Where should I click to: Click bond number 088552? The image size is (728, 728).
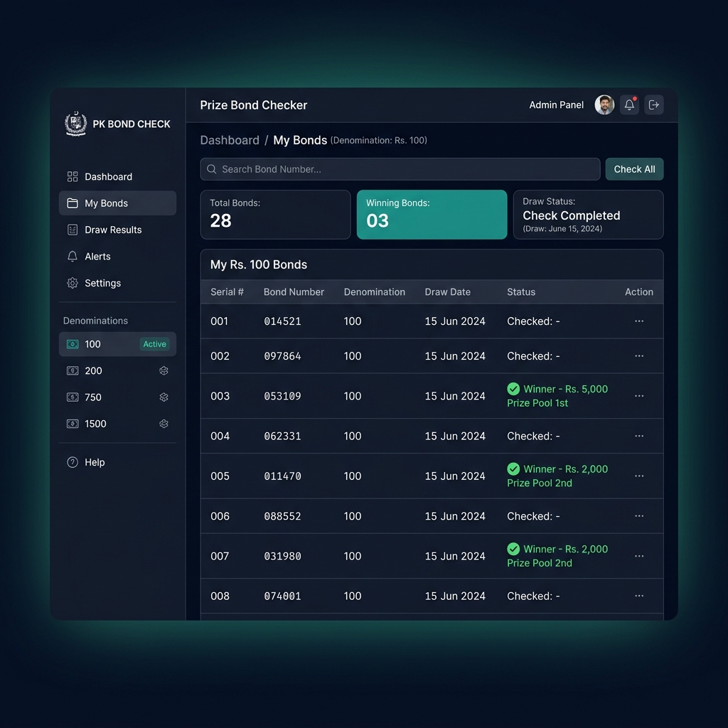pos(282,516)
